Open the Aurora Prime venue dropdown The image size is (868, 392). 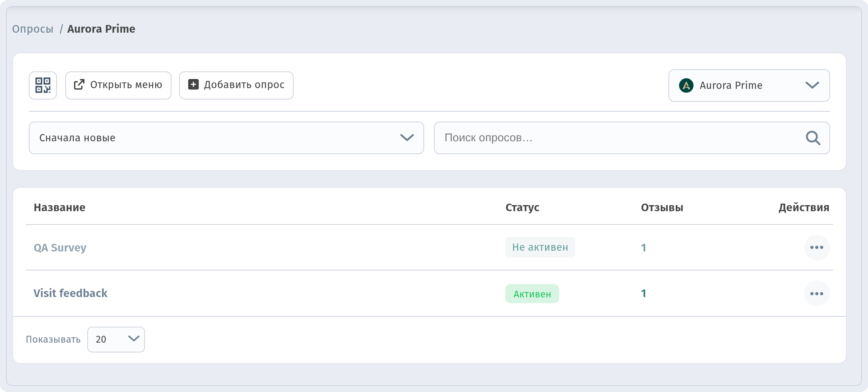(x=749, y=85)
